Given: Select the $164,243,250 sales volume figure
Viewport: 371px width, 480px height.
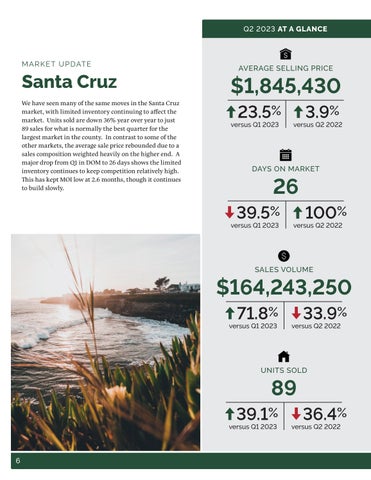Looking at the screenshot, I should (x=284, y=287).
